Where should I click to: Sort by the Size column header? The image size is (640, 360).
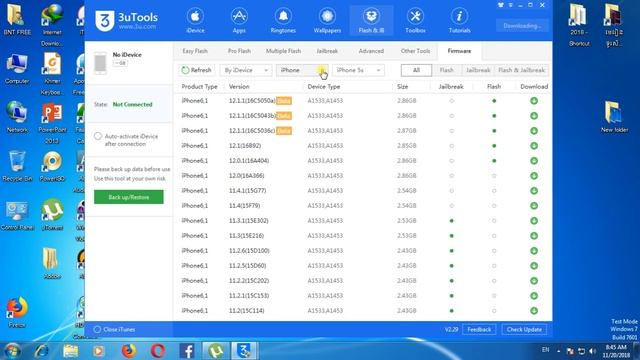coord(402,87)
